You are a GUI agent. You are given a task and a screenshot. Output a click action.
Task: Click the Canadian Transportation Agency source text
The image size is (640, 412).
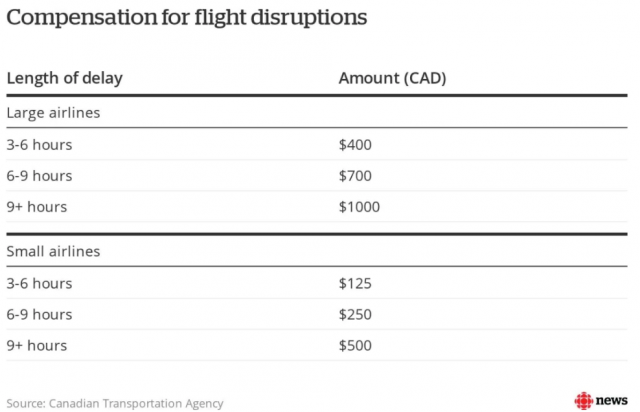[x=115, y=403]
